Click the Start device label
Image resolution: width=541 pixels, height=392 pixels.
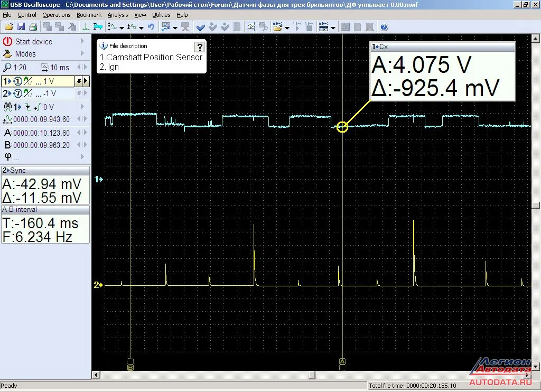pos(33,41)
